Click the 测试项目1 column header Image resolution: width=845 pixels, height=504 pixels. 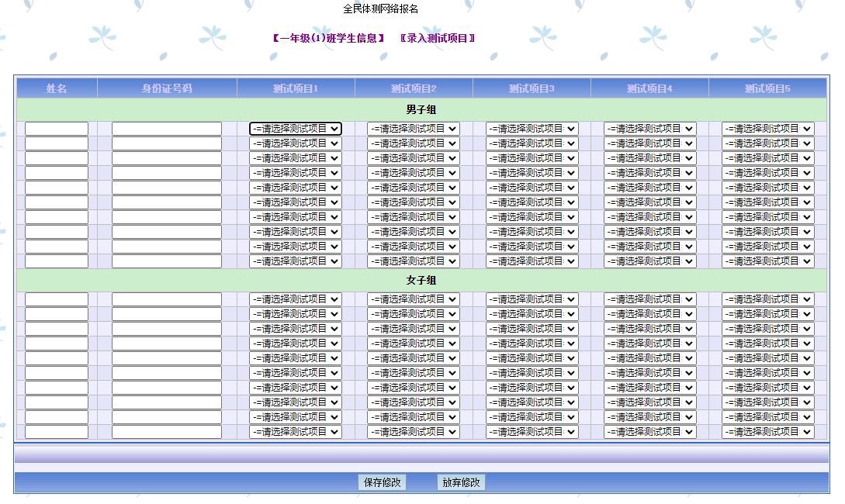pyautogui.click(x=296, y=88)
